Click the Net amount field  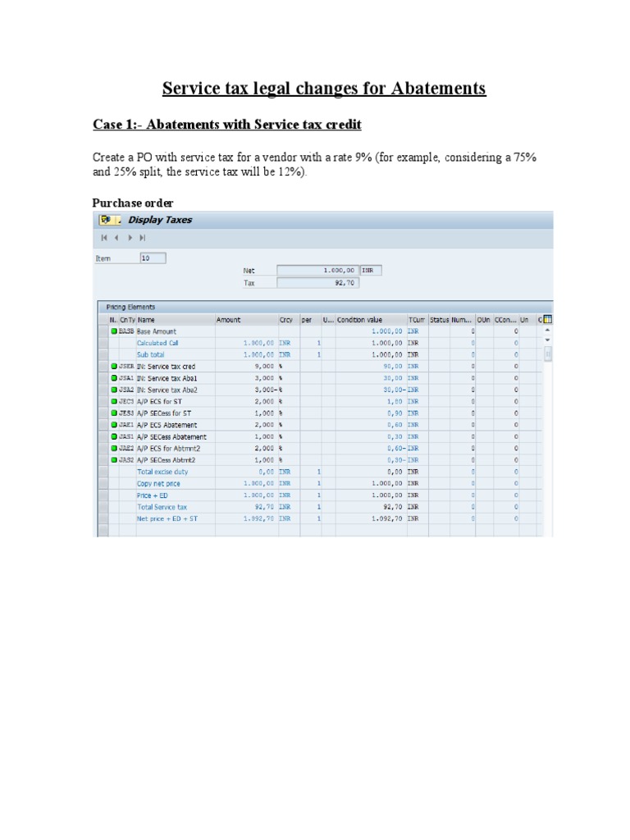[317, 271]
